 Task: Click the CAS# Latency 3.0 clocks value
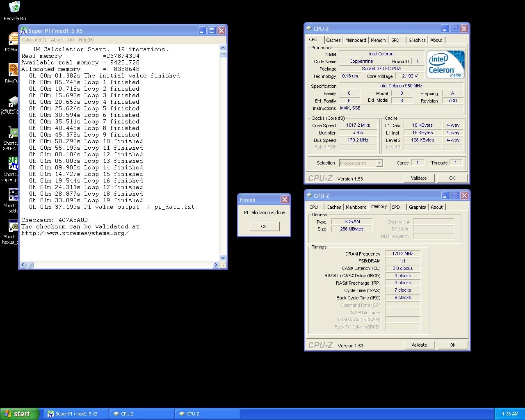(x=403, y=268)
